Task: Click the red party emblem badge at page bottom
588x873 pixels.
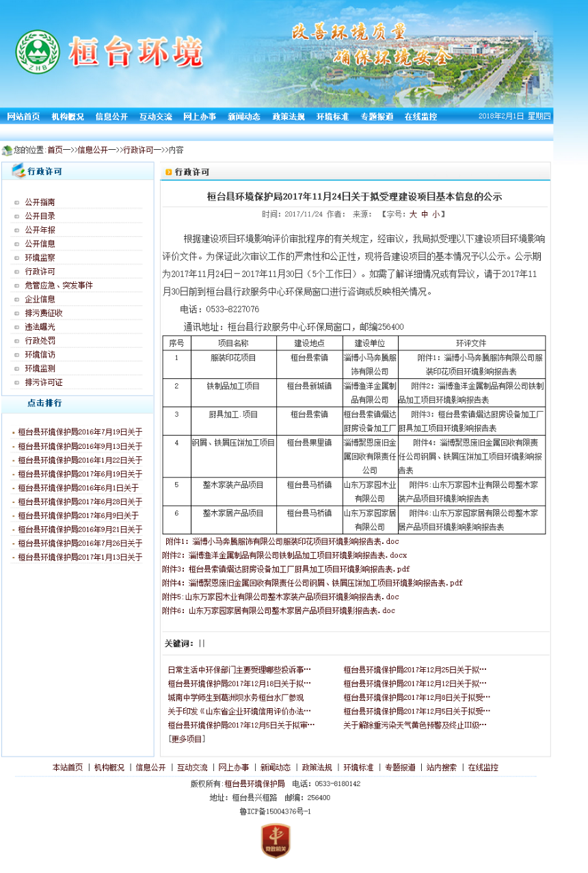Action: 276,842
